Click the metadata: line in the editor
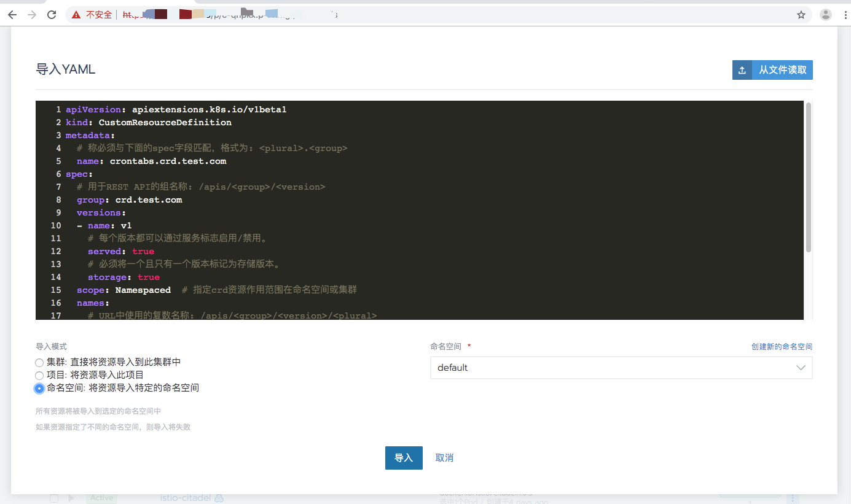 coord(90,135)
